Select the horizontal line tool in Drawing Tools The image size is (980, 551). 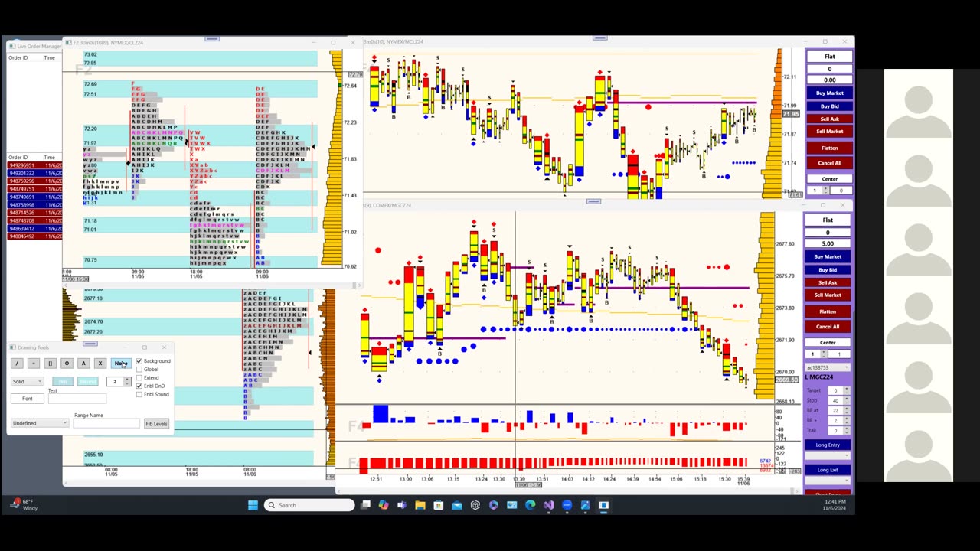33,364
